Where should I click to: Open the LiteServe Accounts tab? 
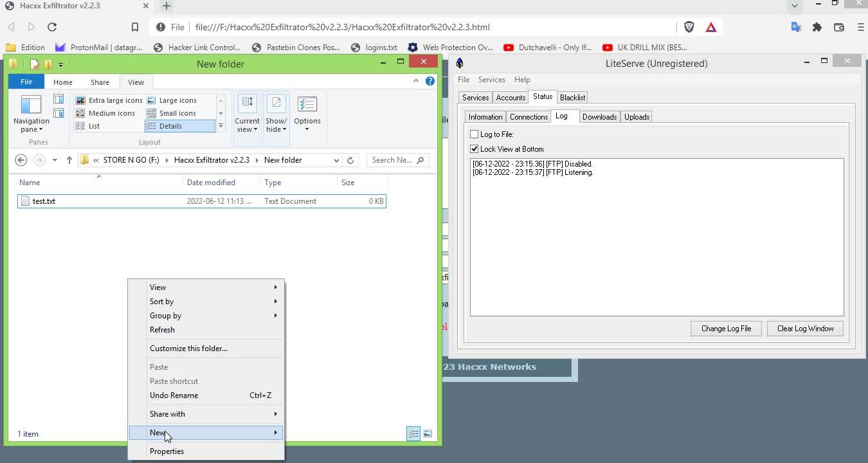[x=511, y=98]
